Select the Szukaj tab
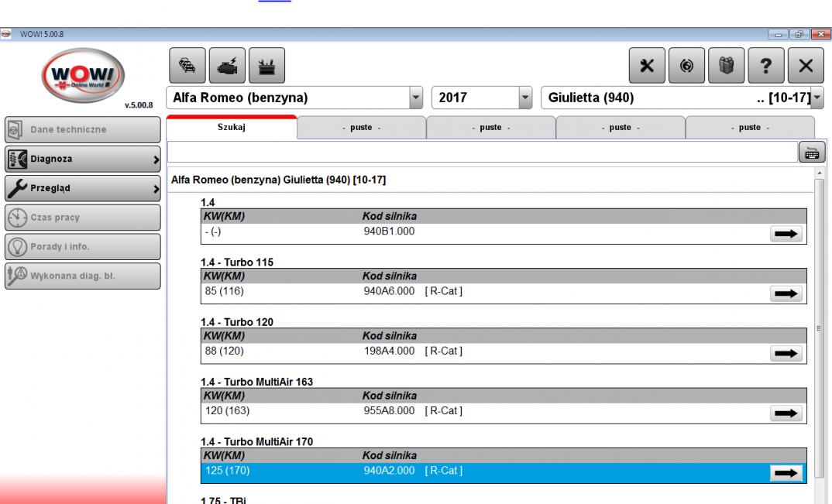832x504 pixels. pos(232,127)
